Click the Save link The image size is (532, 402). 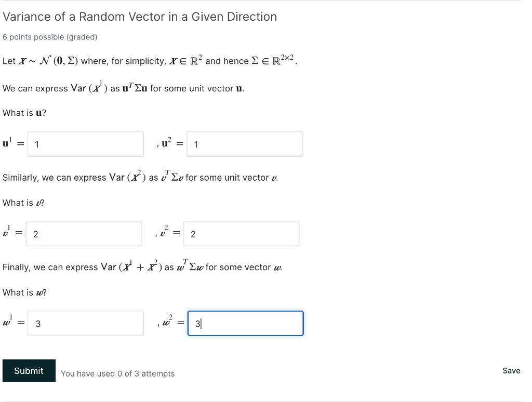point(511,370)
